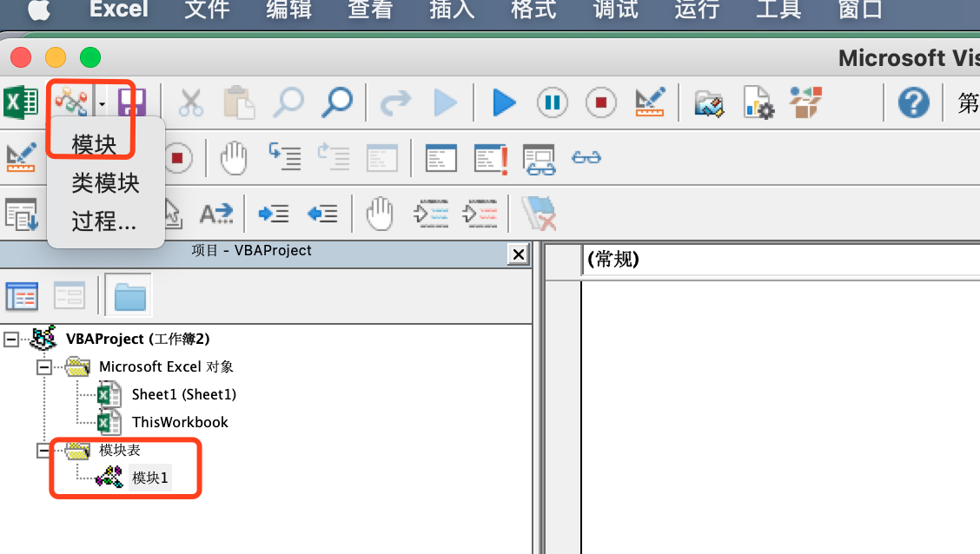Open the 文件 menu

pos(207,10)
